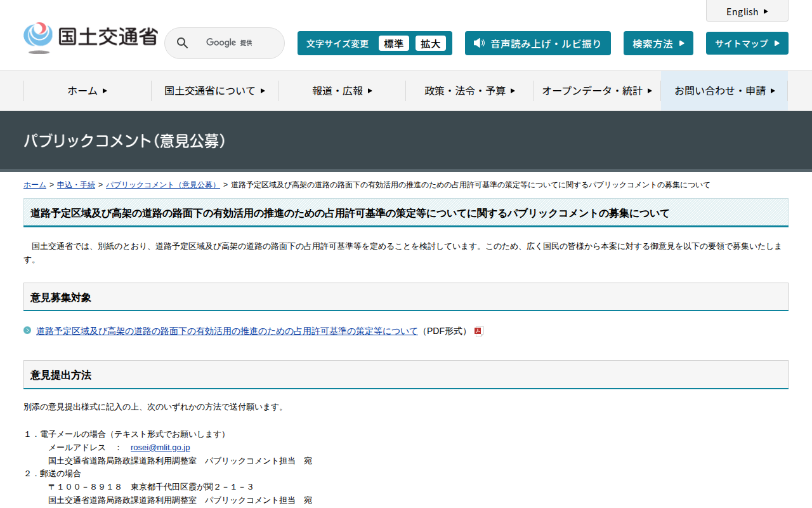Click the arrow icon on 検索方法 button
This screenshot has height=508, width=812.
681,43
